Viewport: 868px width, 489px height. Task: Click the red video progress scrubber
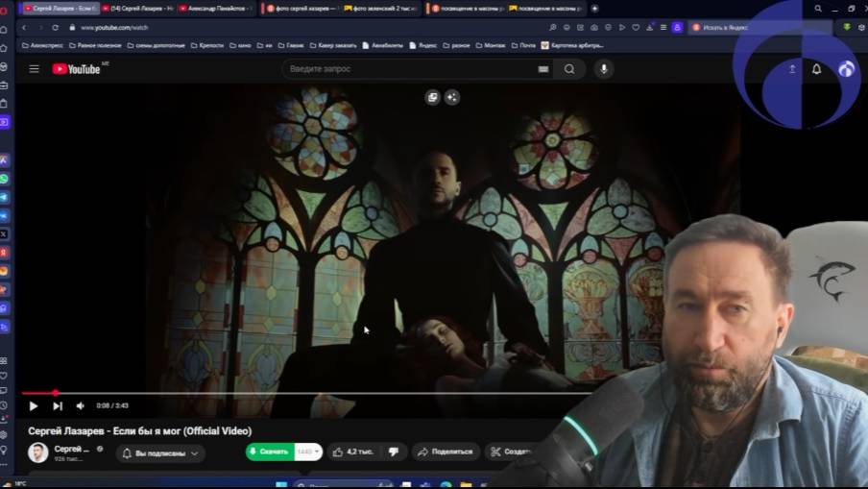pyautogui.click(x=56, y=393)
